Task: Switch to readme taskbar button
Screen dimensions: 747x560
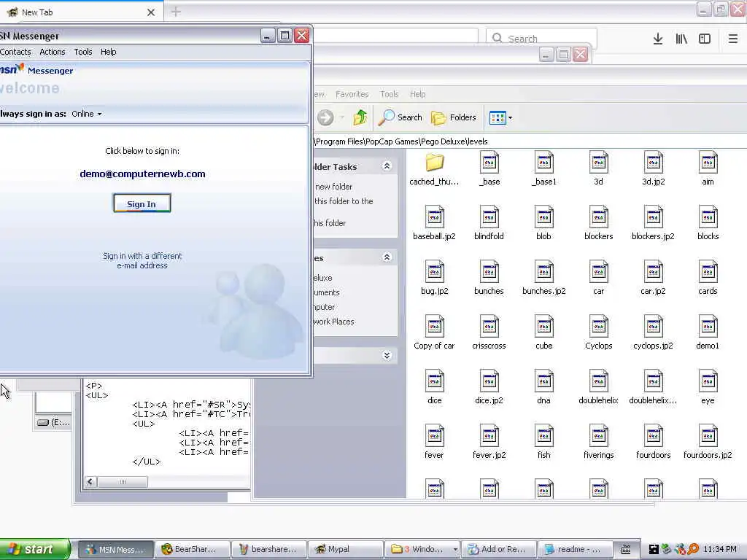Action: pyautogui.click(x=576, y=549)
